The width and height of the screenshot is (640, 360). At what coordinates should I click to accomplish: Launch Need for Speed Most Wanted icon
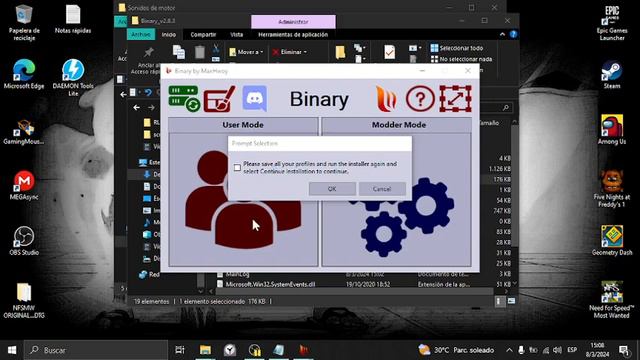coord(612,300)
